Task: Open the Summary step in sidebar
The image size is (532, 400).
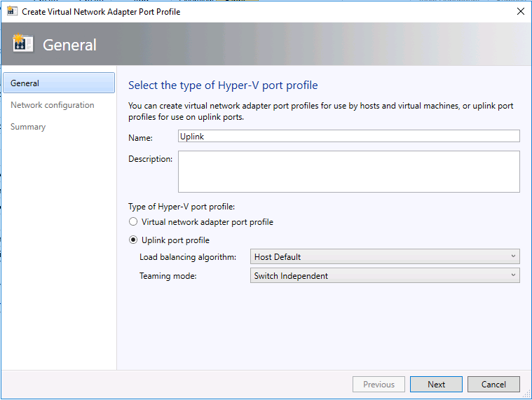Action: coord(28,127)
